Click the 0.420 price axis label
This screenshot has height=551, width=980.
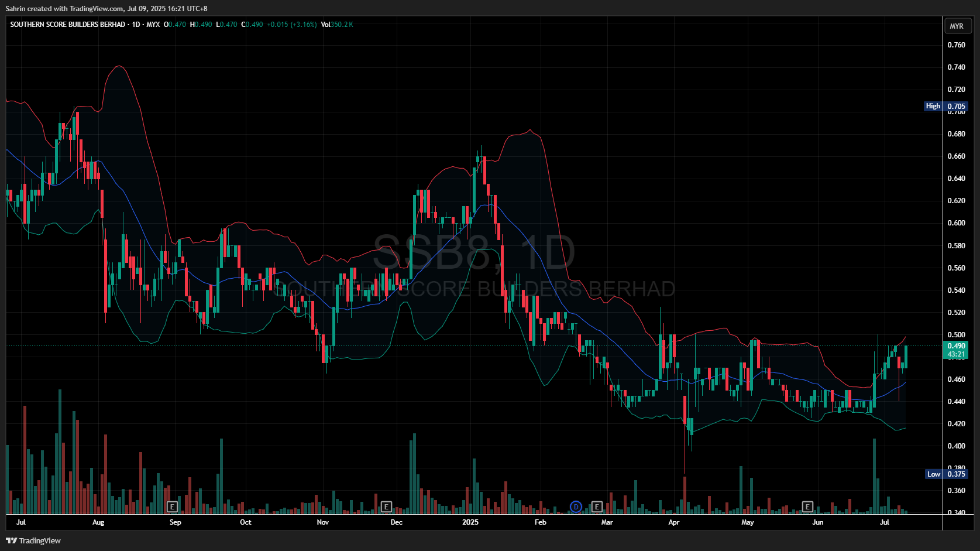957,424
